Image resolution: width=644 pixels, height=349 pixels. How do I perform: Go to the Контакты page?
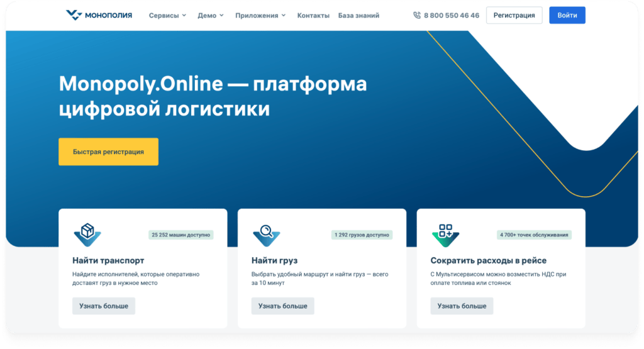313,15
